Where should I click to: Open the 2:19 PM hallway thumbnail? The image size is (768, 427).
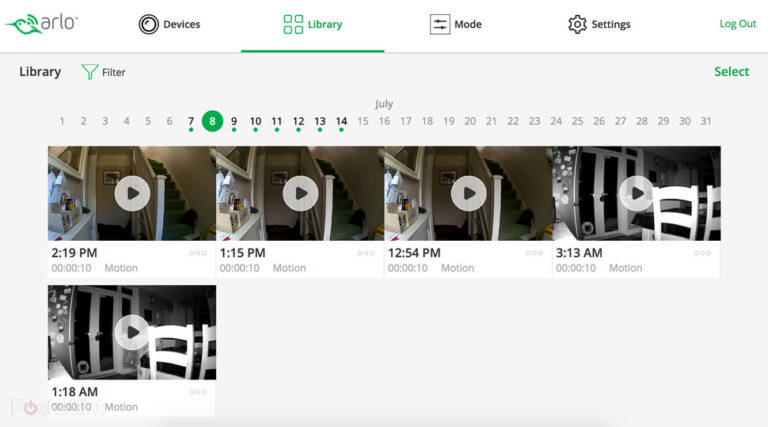[x=132, y=193]
